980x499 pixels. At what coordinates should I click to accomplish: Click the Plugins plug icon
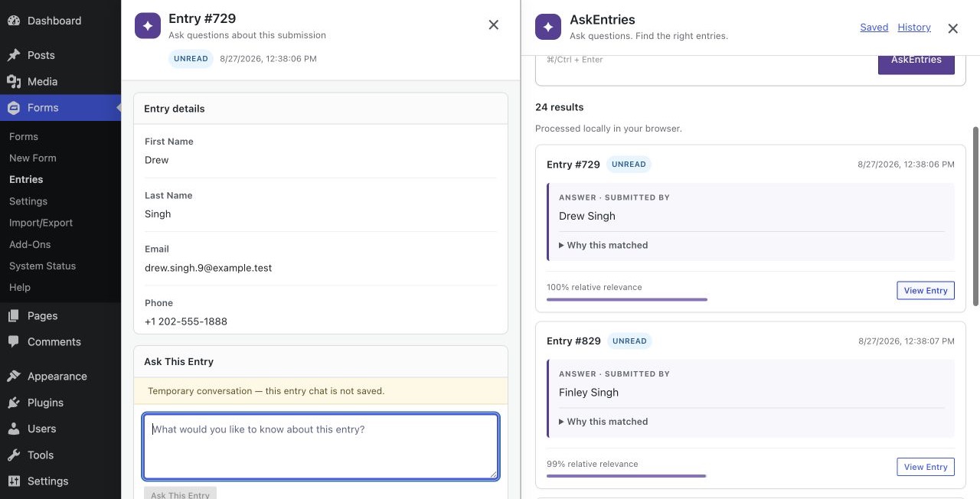(14, 403)
